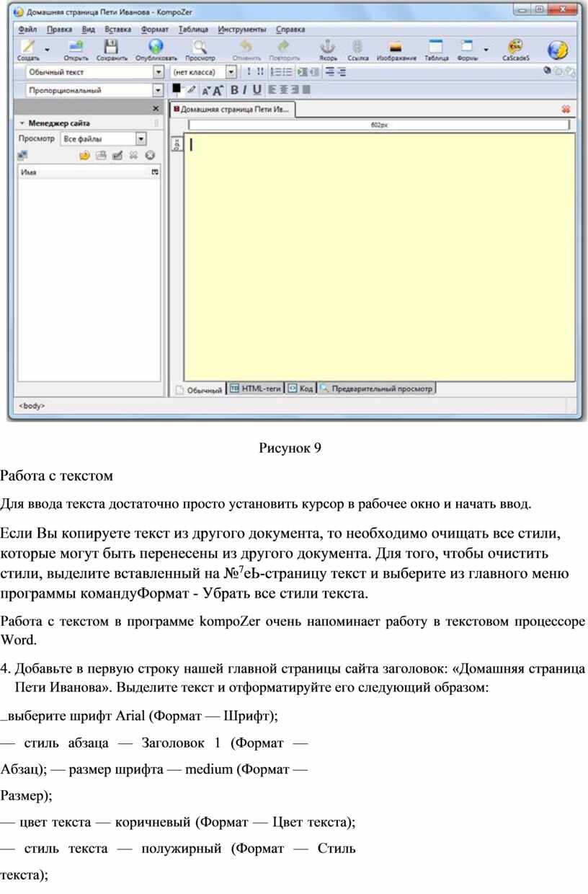
Task: Click the Имя column header
Action: 83,172
